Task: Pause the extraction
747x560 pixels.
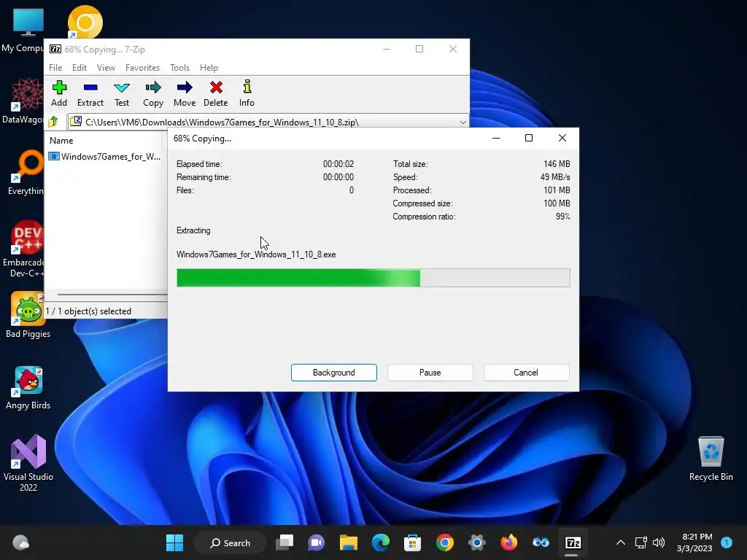Action: [430, 373]
